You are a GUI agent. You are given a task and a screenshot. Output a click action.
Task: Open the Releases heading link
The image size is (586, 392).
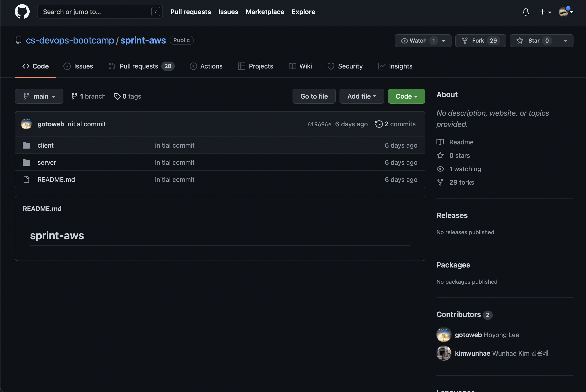coord(452,215)
